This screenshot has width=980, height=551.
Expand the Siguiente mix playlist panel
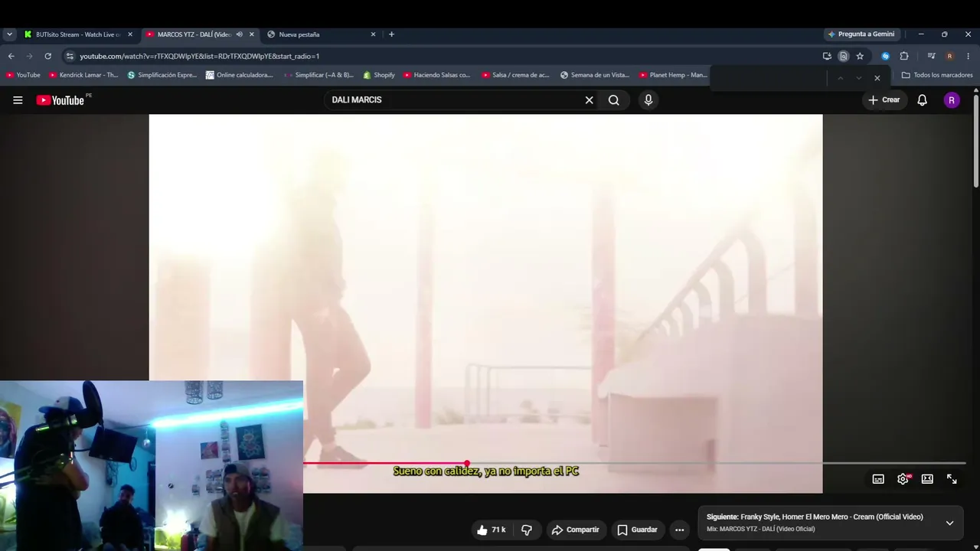coord(949,523)
